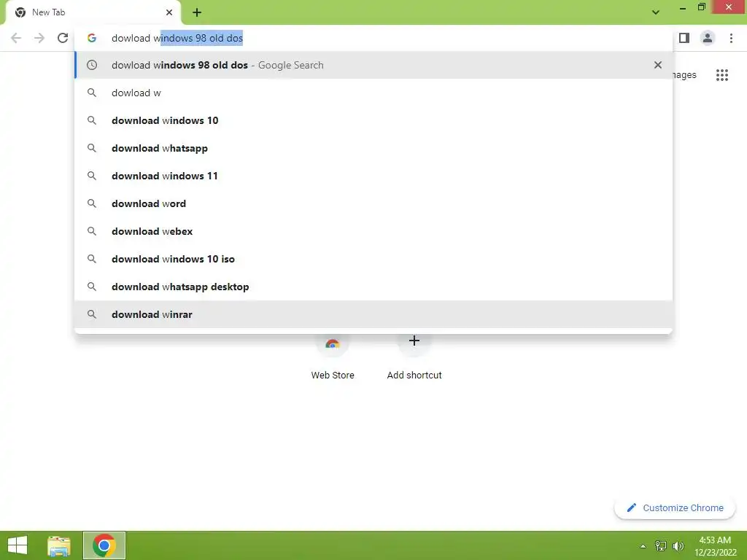The height and width of the screenshot is (560, 747).
Task: Open the Images link
Action: tap(684, 75)
